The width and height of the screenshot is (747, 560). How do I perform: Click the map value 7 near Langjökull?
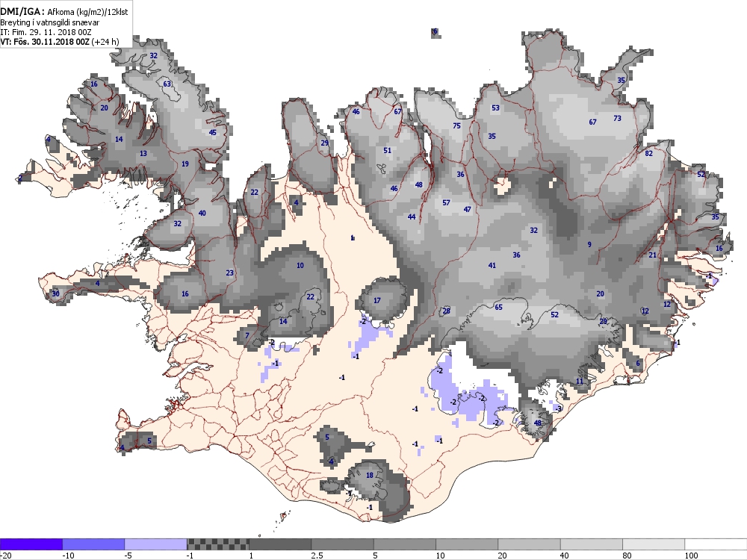247,336
